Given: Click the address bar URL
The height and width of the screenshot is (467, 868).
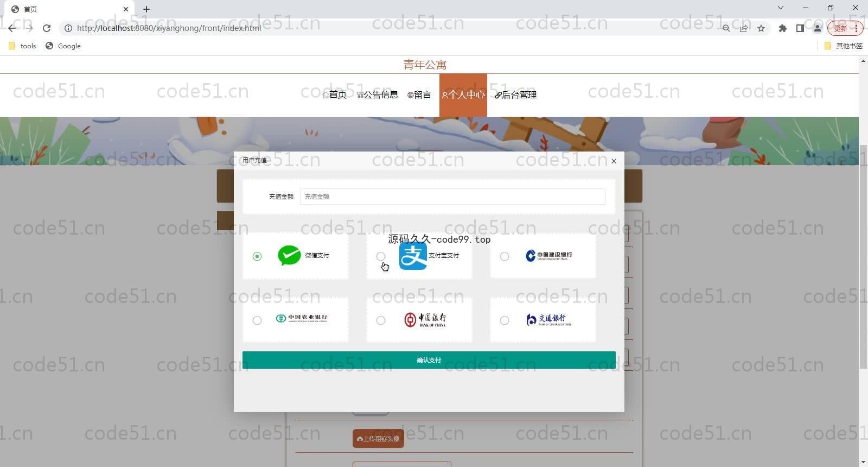Looking at the screenshot, I should 169,28.
